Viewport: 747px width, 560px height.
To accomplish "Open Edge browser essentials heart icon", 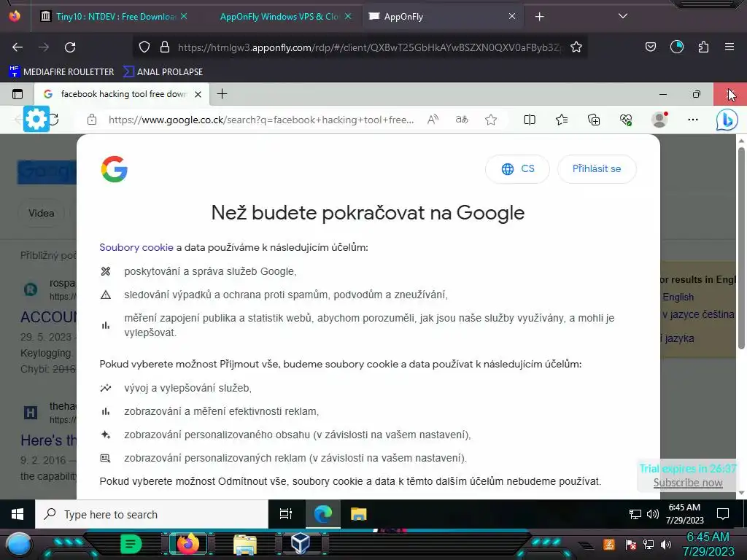I will point(626,120).
